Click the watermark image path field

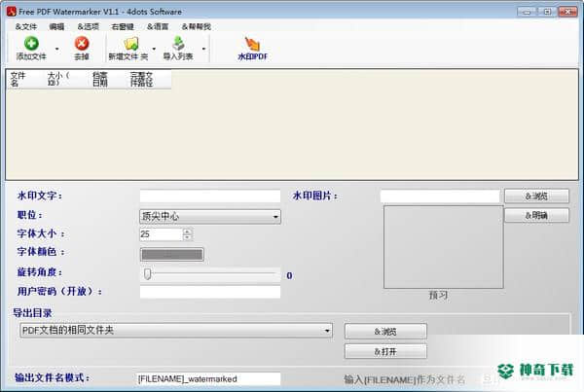coord(440,196)
